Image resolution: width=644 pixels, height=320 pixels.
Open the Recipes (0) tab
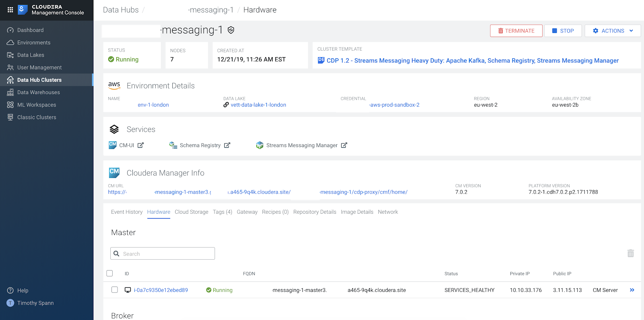(275, 212)
